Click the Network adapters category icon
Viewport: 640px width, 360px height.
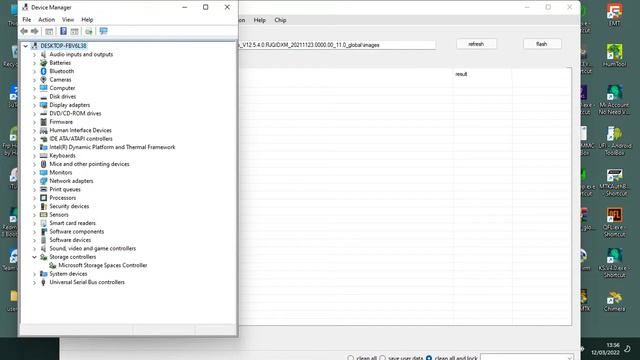click(x=44, y=181)
